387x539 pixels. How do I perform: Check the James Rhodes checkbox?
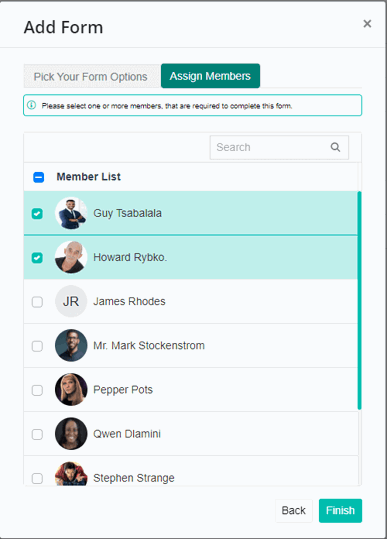pyautogui.click(x=37, y=302)
